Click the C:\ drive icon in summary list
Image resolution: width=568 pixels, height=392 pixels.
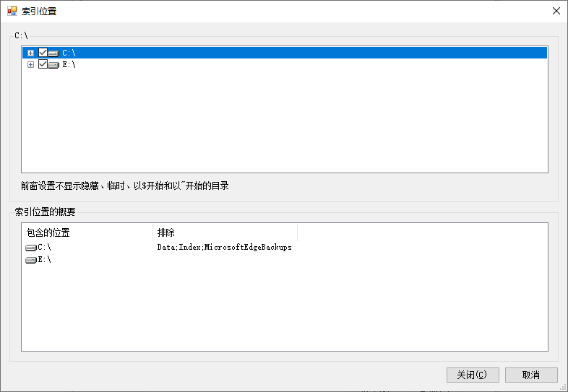pos(31,248)
